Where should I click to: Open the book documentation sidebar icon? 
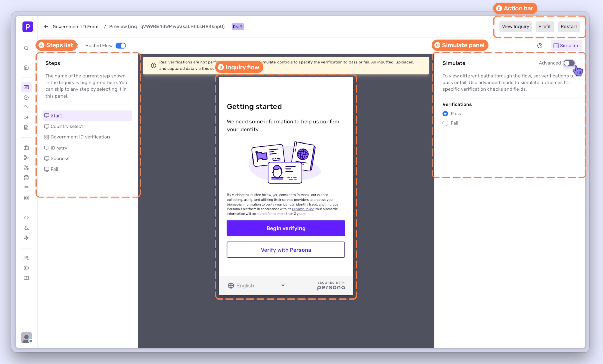[x=26, y=278]
